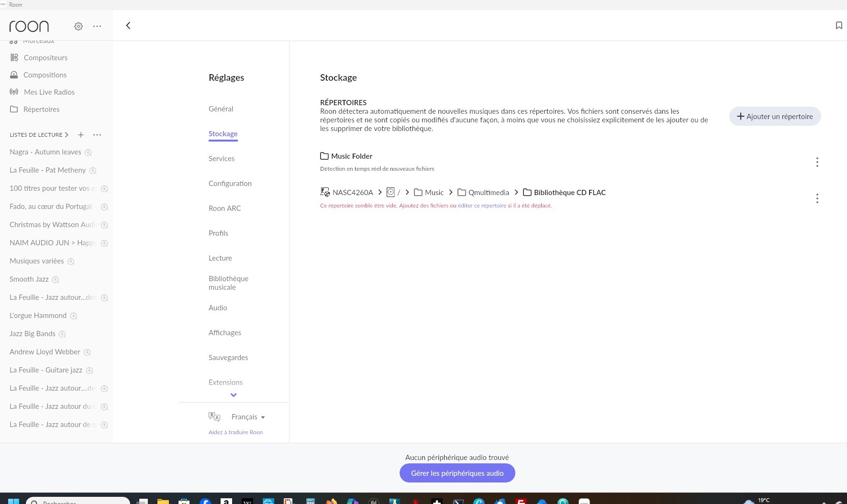
Task: Open the Music Folder three-dot menu
Action: [817, 162]
